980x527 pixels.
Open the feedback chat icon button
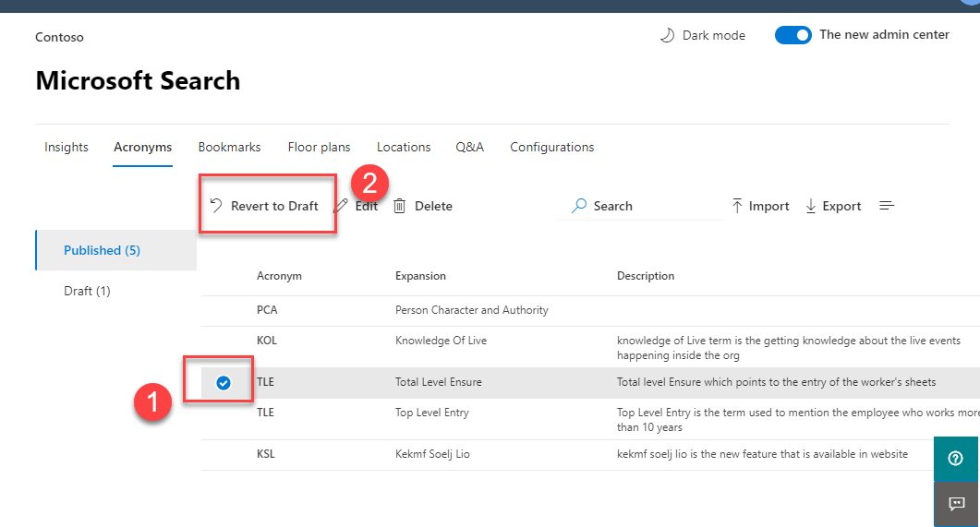(x=956, y=504)
